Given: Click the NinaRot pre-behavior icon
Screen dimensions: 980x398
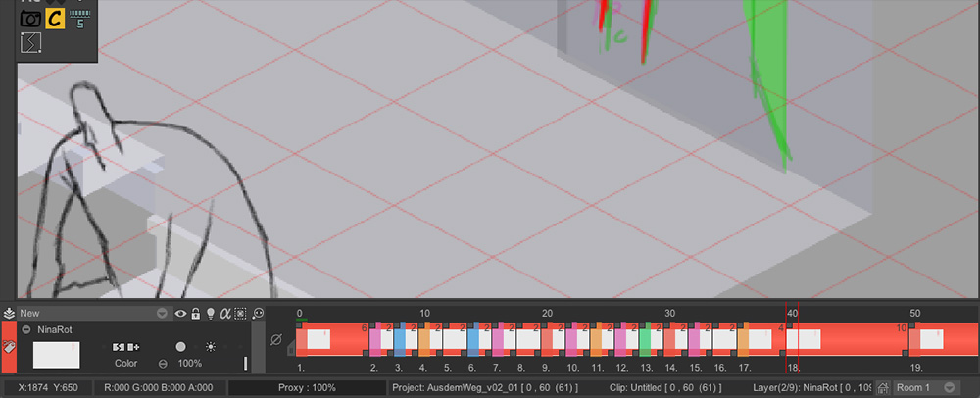Looking at the screenshot, I should click(118, 347).
